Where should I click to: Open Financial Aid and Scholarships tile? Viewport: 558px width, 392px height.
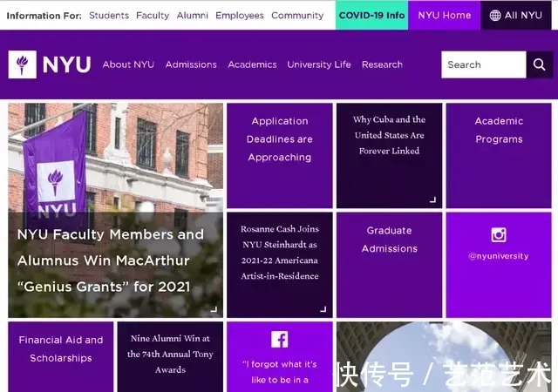61,357
